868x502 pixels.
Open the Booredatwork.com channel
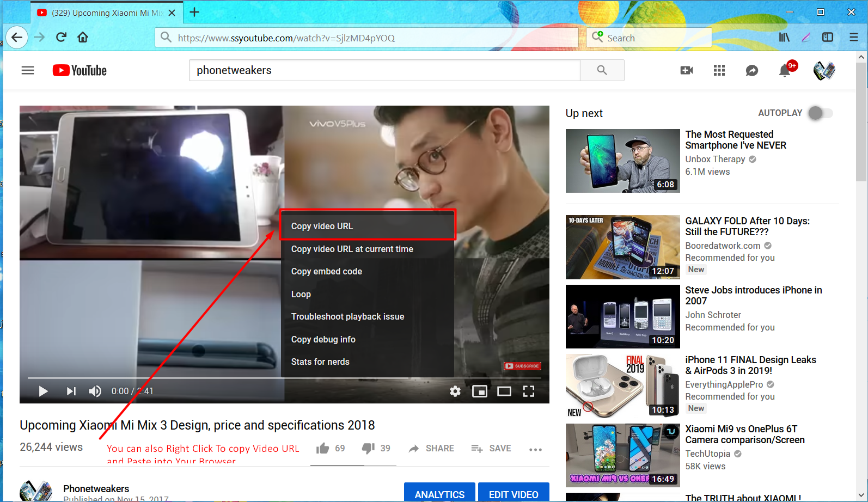click(723, 246)
